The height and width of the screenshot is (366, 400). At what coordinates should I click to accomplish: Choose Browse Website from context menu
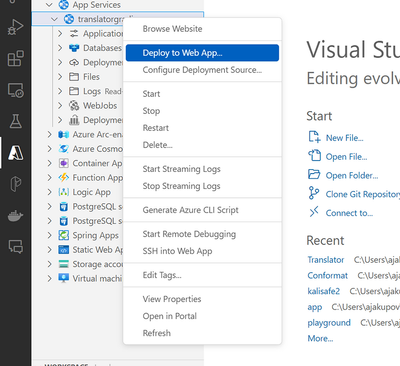(x=202, y=29)
